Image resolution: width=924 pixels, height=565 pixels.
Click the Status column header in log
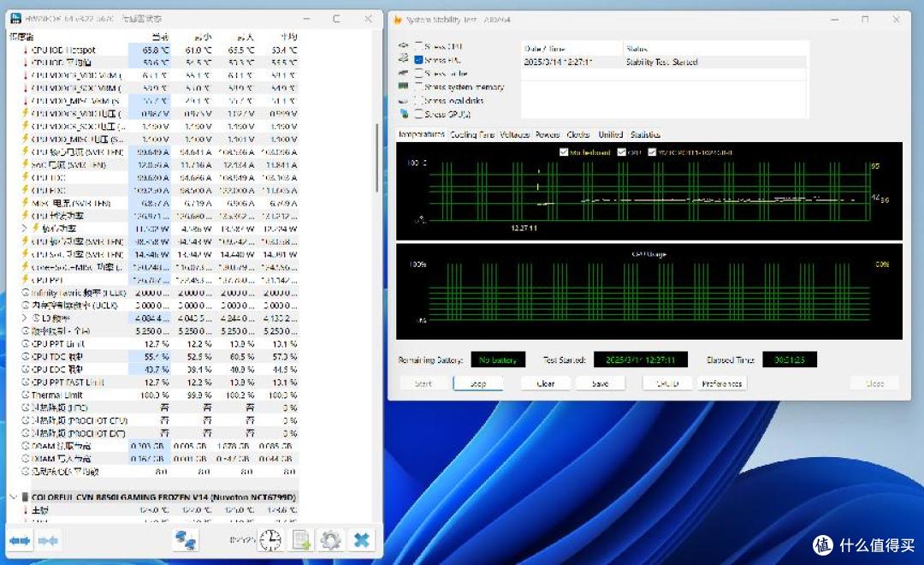pyautogui.click(x=715, y=48)
